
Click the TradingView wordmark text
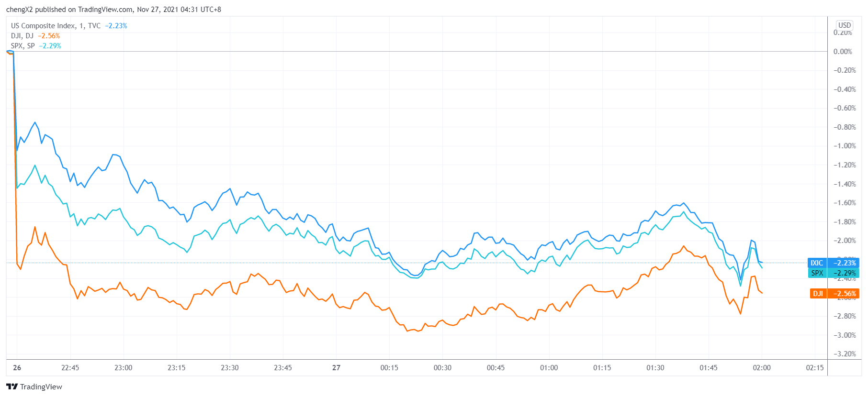point(41,386)
